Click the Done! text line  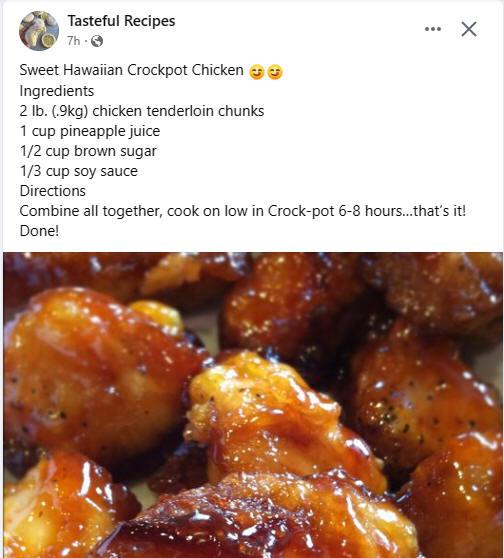[39, 231]
